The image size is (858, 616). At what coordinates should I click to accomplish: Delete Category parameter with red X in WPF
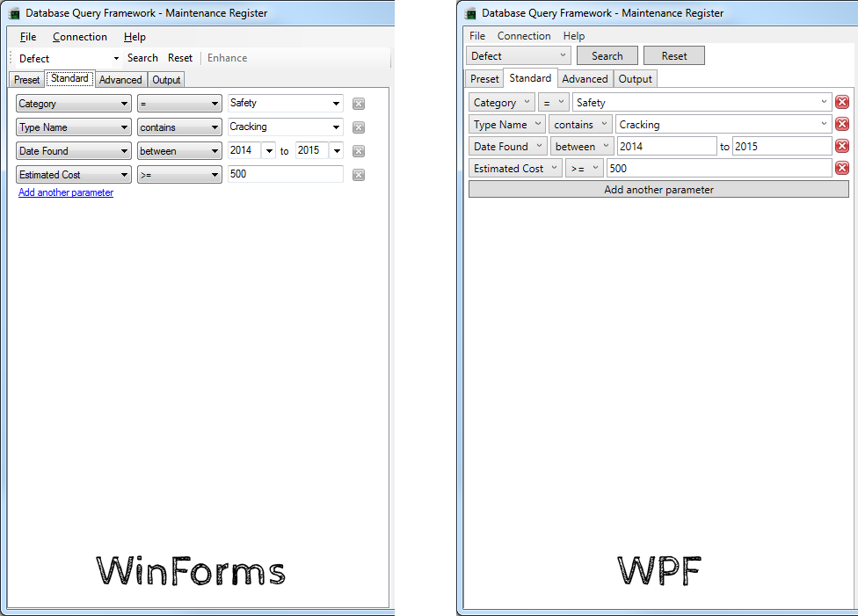[x=842, y=102]
